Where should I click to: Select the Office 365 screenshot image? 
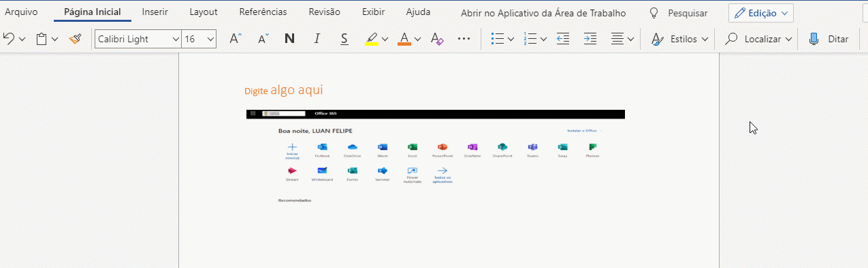coord(436,157)
